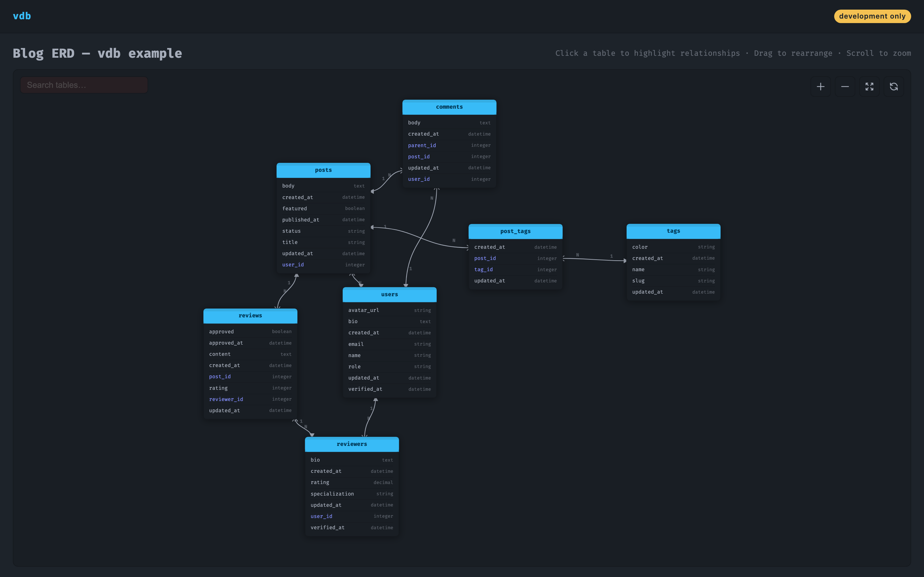Select the comments table header
924x577 pixels.
point(449,107)
